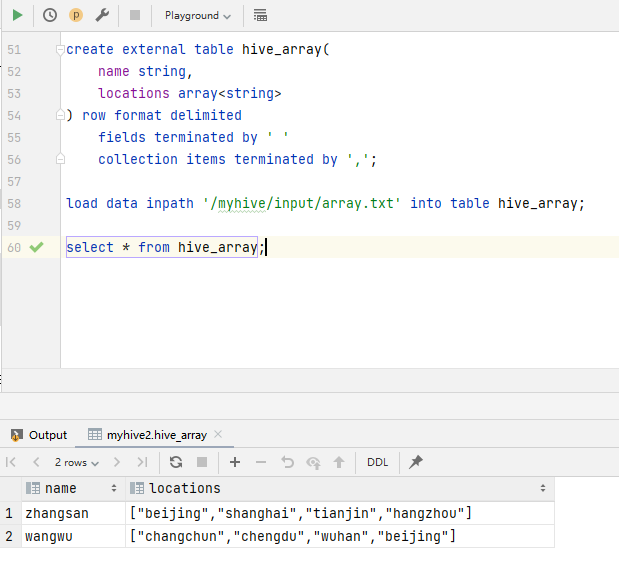Viewport: 619px width, 570px height.
Task: Click the locations array<string> column definition
Action: click(189, 94)
